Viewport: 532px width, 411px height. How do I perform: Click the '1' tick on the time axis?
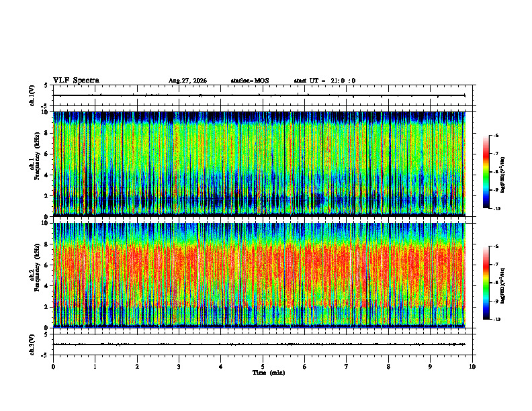pyautogui.click(x=95, y=367)
